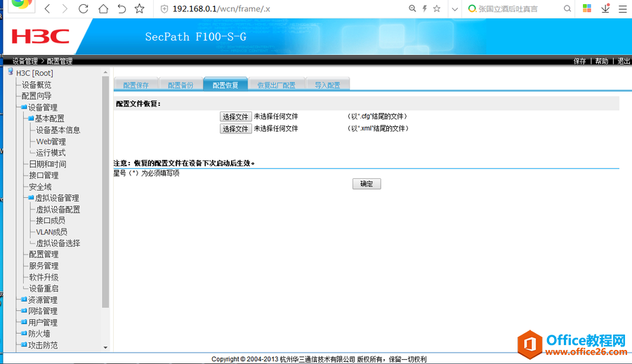The width and height of the screenshot is (632, 364).
Task: Open 设备概览 in the tree
Action: pos(37,85)
